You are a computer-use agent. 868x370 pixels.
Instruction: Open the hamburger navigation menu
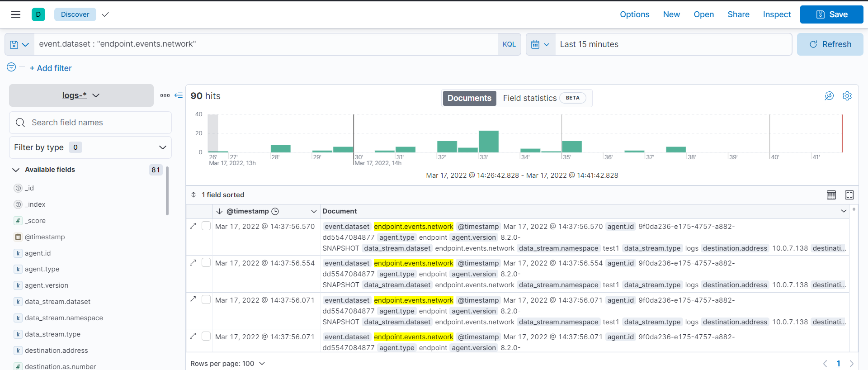(x=16, y=14)
